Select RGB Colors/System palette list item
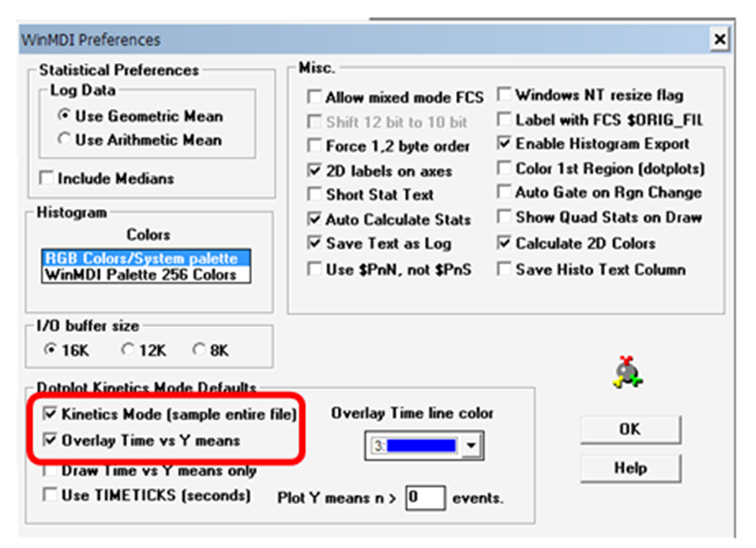This screenshot has height=548, width=756. [x=146, y=258]
